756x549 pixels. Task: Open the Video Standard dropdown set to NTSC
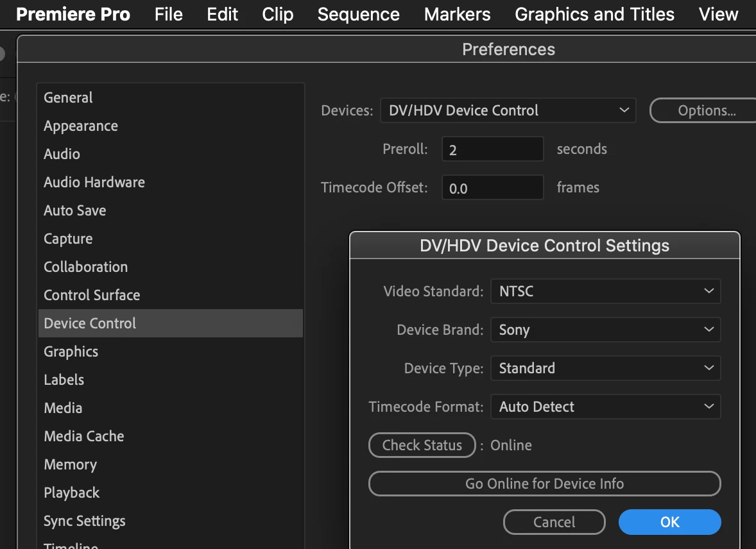pyautogui.click(x=606, y=291)
